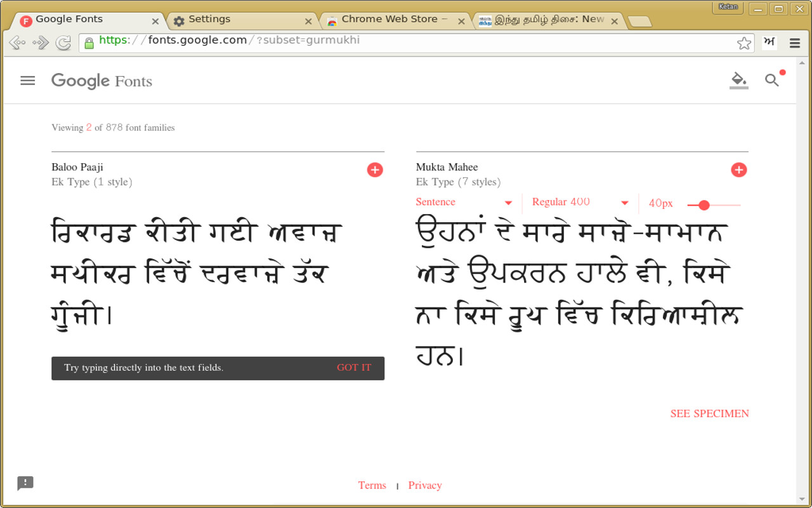Screen dimensions: 812x508
Task: Dismiss the tip with GOT IT
Action: (x=354, y=368)
